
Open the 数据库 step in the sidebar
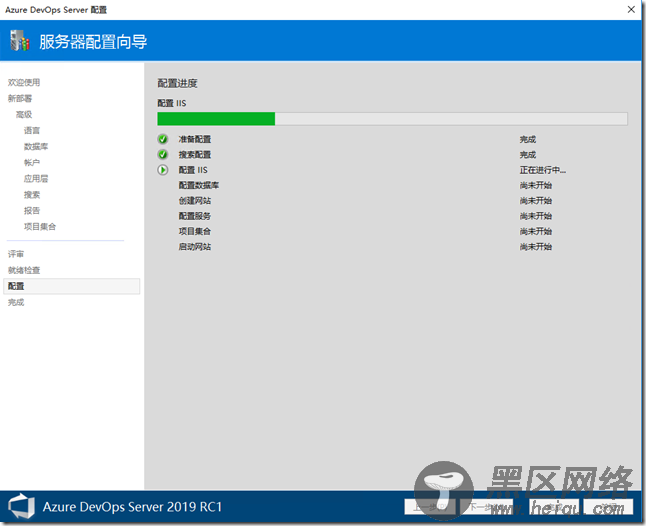click(x=36, y=147)
